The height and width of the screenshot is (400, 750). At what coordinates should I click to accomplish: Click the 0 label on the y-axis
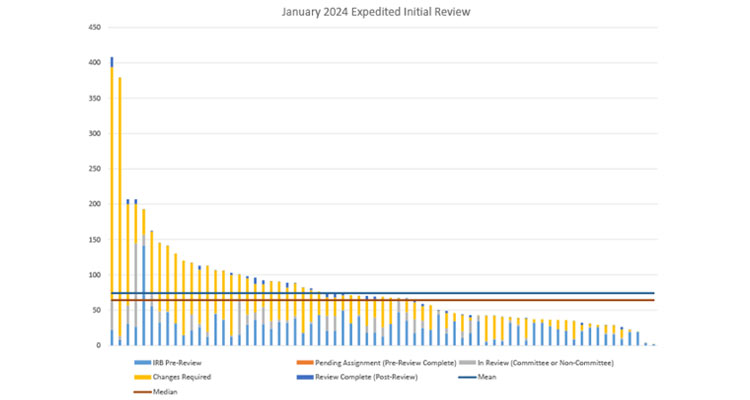pyautogui.click(x=99, y=345)
